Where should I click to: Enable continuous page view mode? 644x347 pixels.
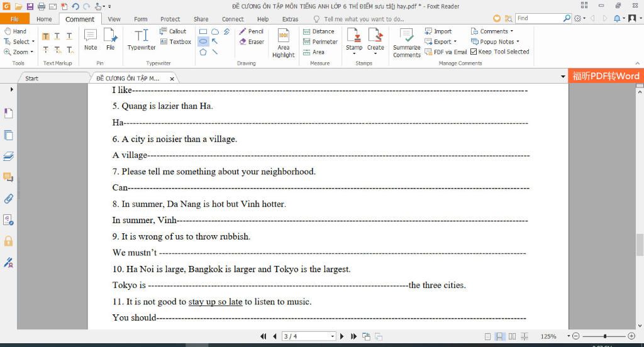[x=499, y=336]
